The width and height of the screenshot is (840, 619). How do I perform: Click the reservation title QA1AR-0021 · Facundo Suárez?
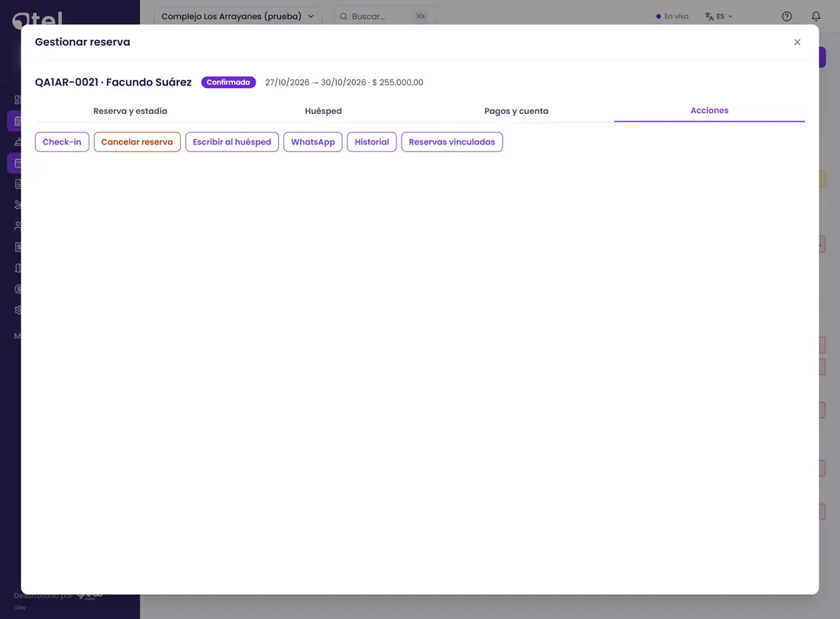(113, 82)
